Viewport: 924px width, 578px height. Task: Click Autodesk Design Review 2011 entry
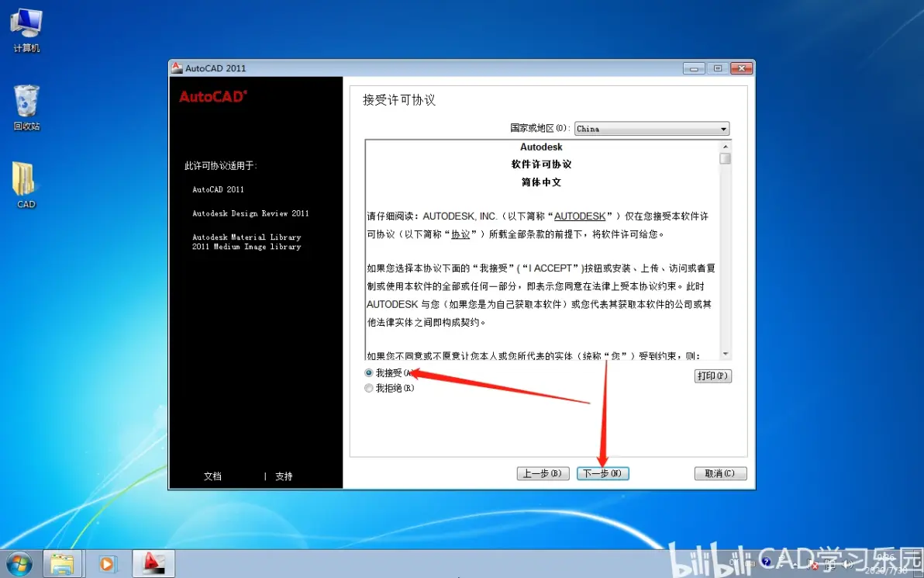250,213
